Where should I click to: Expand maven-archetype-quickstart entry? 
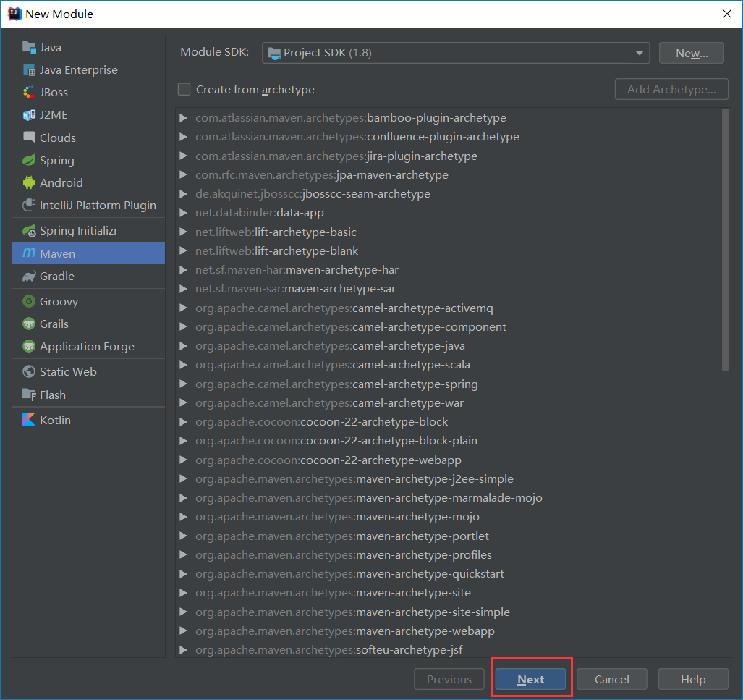point(183,574)
